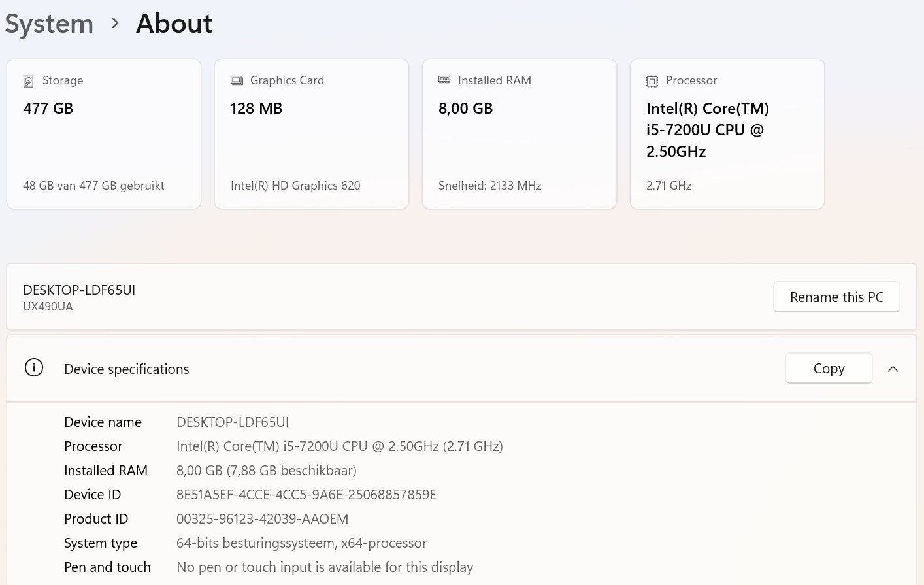Open the Installed RAM 8,00 GB card

[x=520, y=134]
